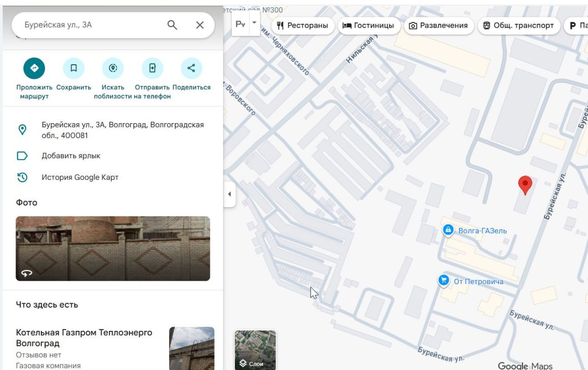Toggle the Слои satellite layer thumbnail
Screen dimensions: 588x370
[255, 349]
